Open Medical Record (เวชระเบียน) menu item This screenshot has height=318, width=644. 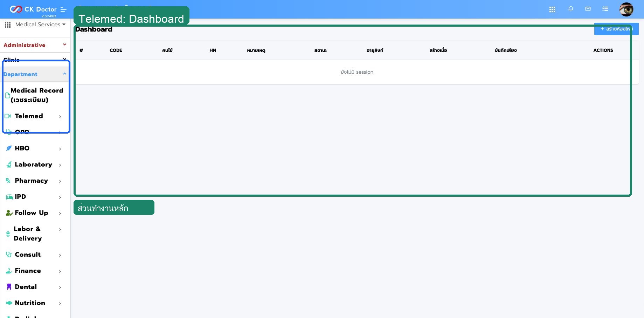pyautogui.click(x=37, y=95)
